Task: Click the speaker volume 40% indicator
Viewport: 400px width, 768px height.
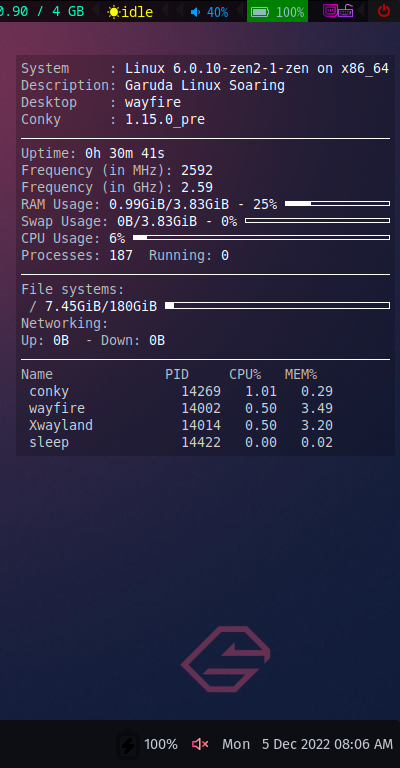Action: coord(210,12)
